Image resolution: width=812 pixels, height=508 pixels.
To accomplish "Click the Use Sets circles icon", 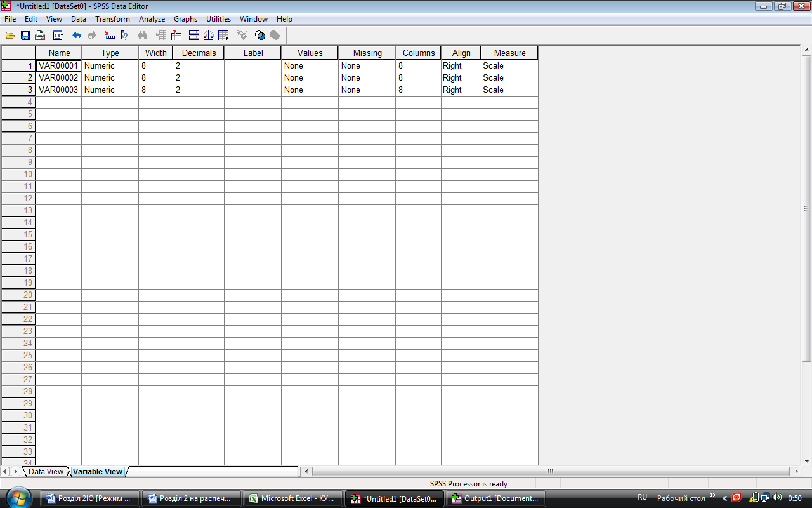I will [260, 36].
